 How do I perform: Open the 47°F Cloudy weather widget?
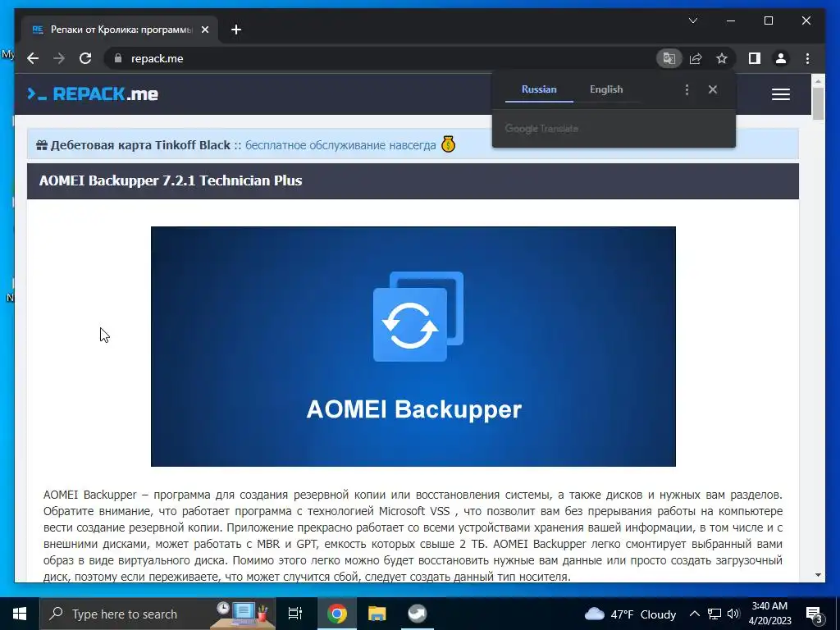pos(630,614)
